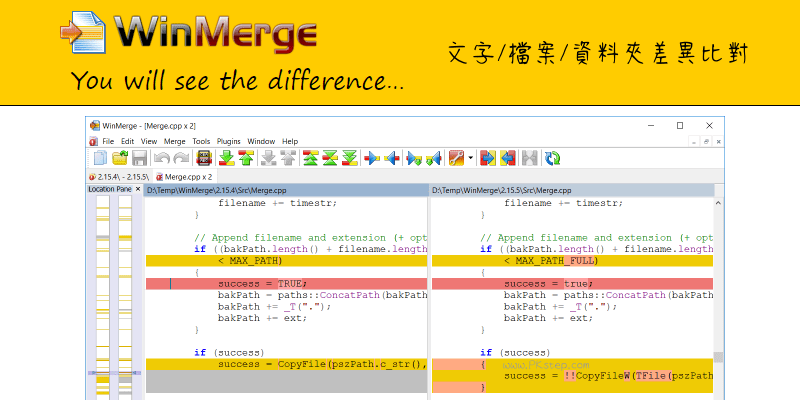Click the Location Pane title
The height and width of the screenshot is (400, 800).
[110, 189]
